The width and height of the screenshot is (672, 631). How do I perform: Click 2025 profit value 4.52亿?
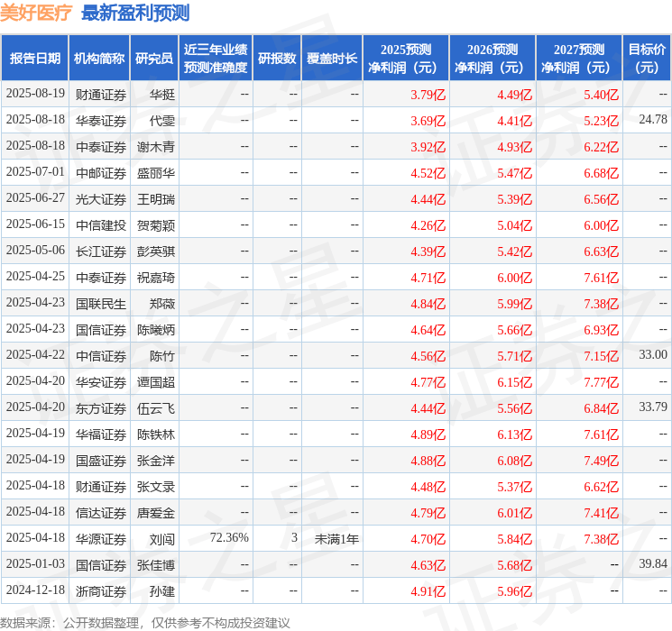(428, 173)
